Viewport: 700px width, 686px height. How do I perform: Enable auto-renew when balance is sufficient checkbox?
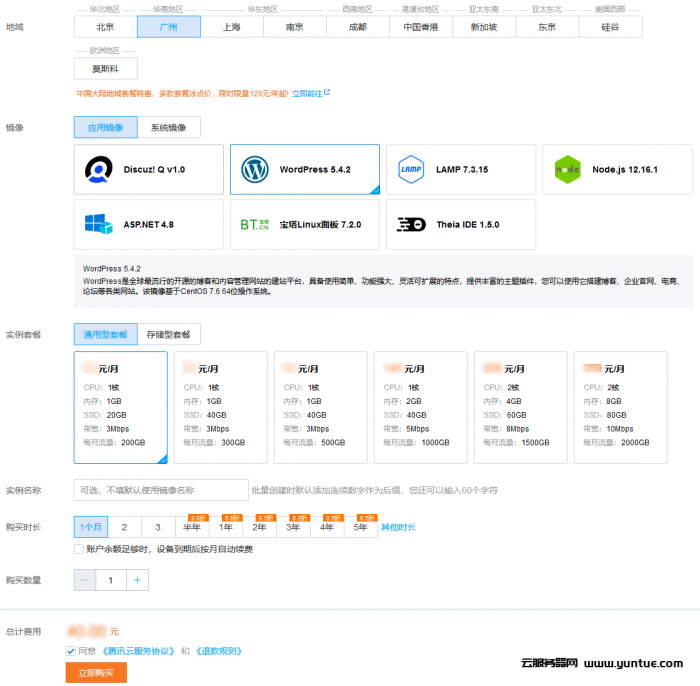[79, 549]
